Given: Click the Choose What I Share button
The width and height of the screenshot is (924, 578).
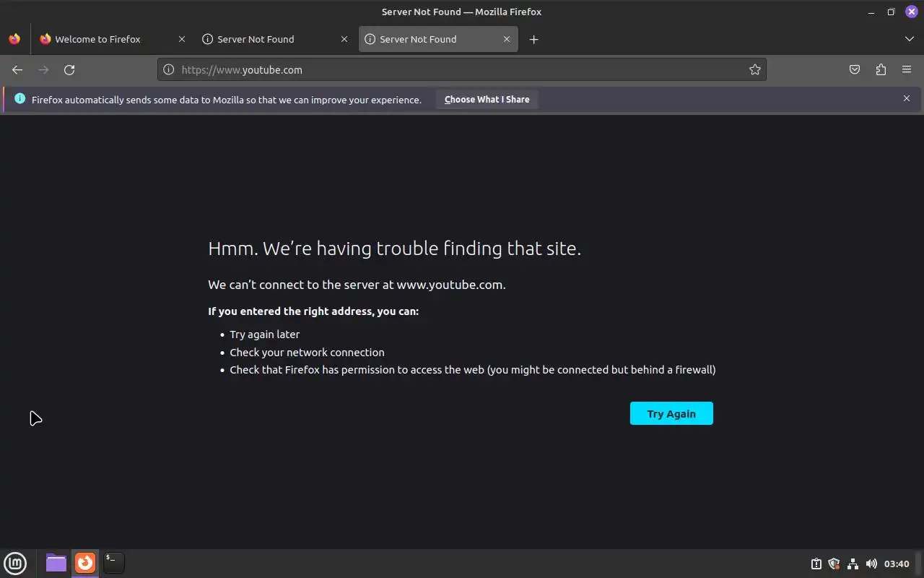Looking at the screenshot, I should tap(487, 100).
